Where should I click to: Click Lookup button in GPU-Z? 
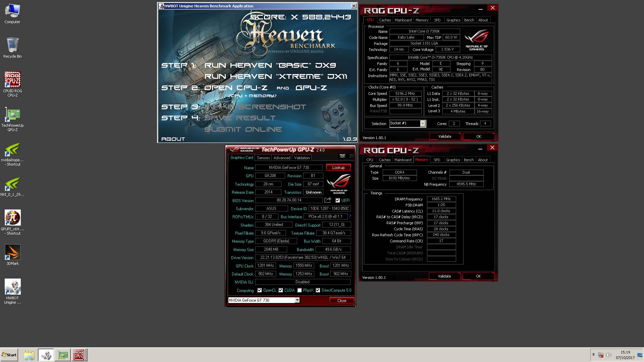point(338,168)
